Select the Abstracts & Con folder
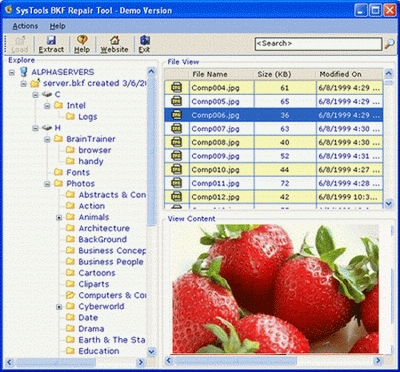This screenshot has height=372, width=400. [x=112, y=195]
